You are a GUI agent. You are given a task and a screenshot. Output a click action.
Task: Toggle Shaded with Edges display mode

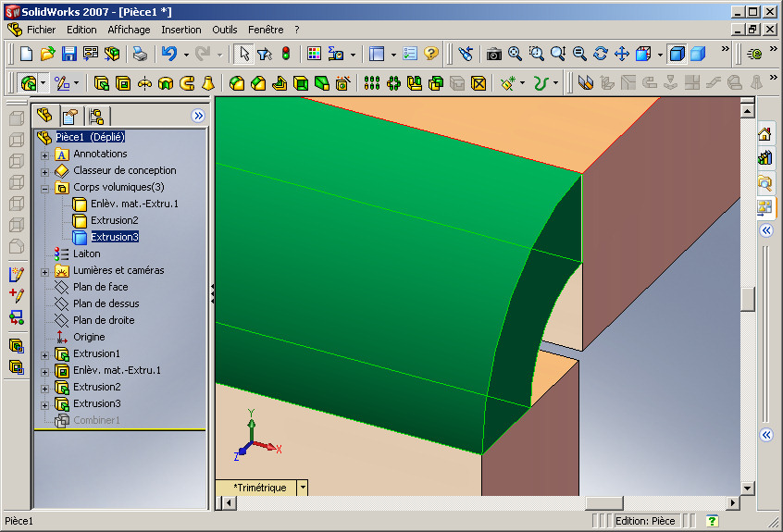pos(677,54)
